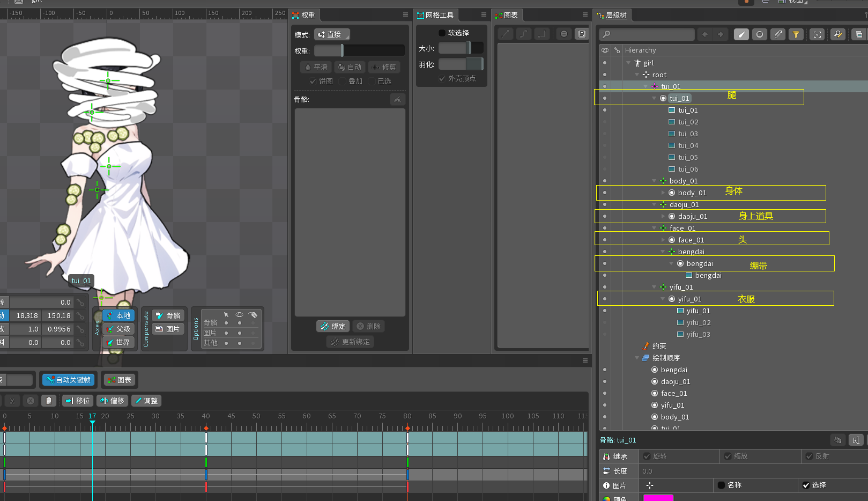Collapse the yifu_01 slot expander arrow
The image size is (868, 501).
point(663,299)
